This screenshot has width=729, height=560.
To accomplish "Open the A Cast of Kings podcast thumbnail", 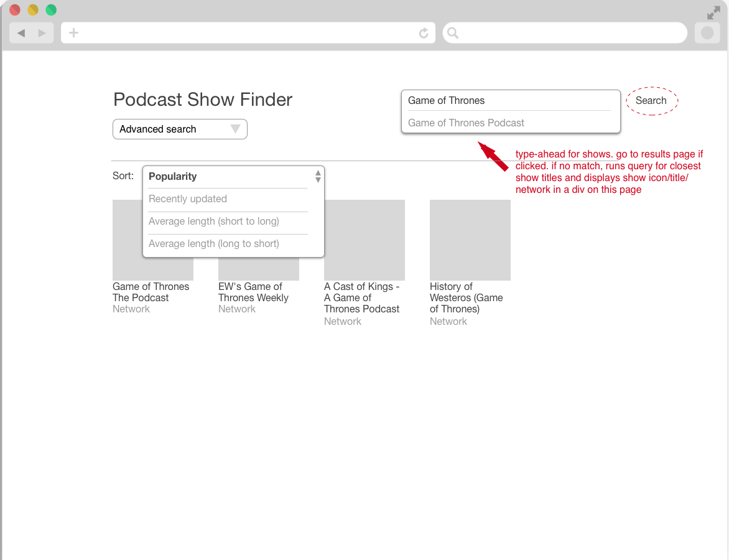I will point(364,240).
